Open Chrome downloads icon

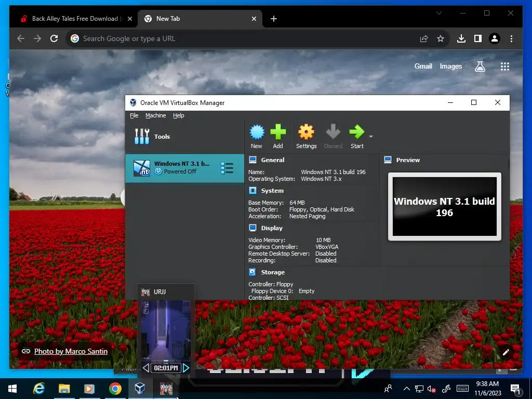461,38
